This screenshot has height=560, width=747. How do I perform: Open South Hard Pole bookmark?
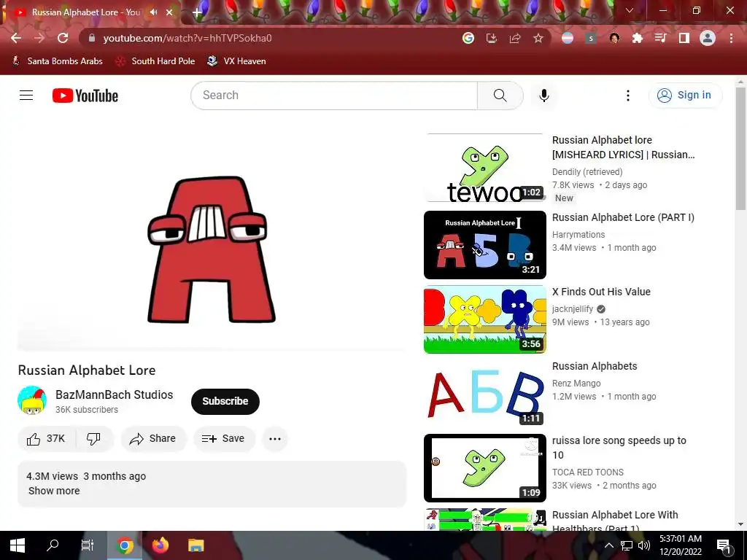[156, 61]
